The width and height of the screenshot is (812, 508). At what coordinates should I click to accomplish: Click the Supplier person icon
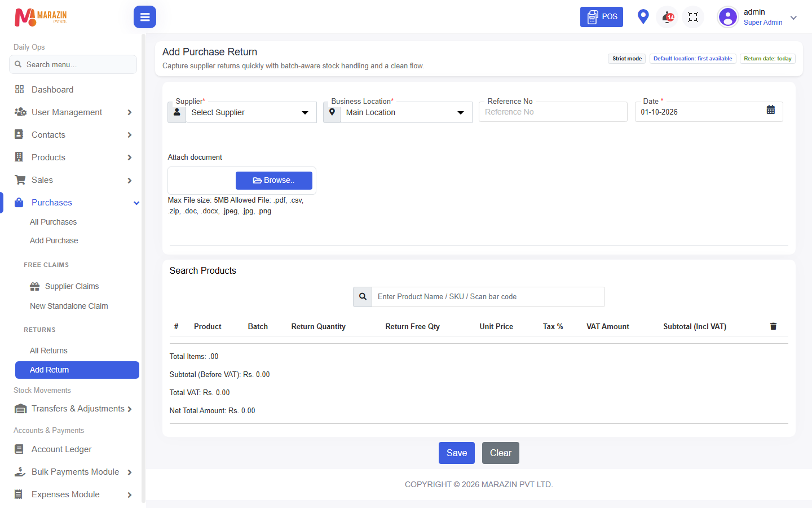click(177, 112)
